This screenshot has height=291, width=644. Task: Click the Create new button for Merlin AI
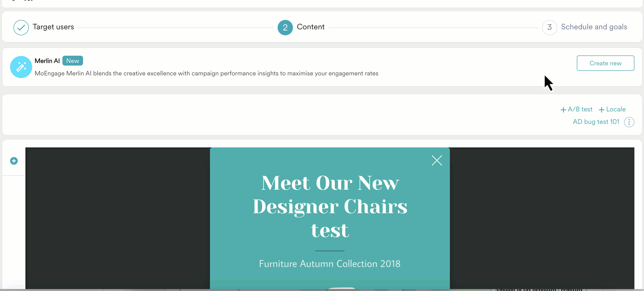tap(605, 63)
